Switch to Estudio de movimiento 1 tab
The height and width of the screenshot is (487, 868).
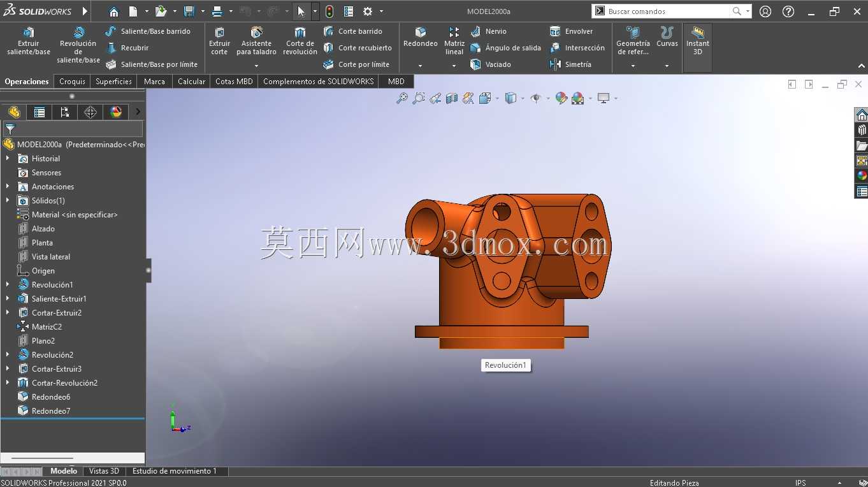click(174, 471)
